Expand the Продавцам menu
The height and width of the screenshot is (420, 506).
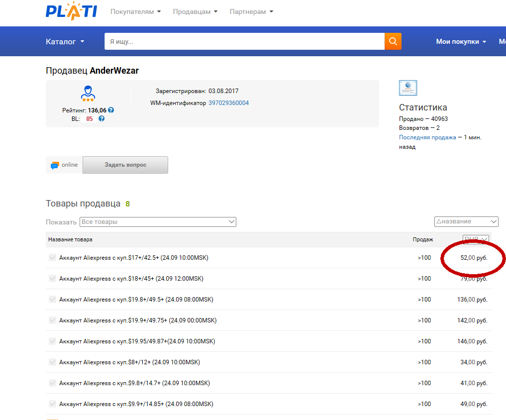[x=195, y=11]
